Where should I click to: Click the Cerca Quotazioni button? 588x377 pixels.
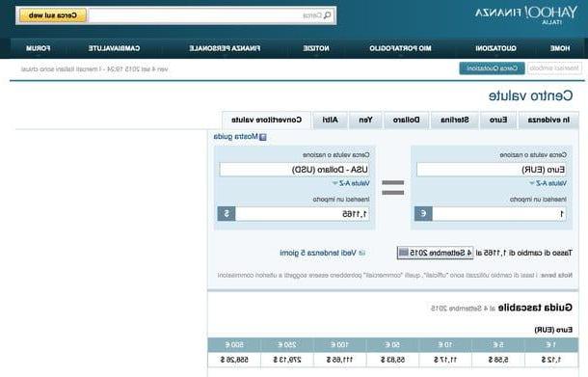click(x=492, y=68)
